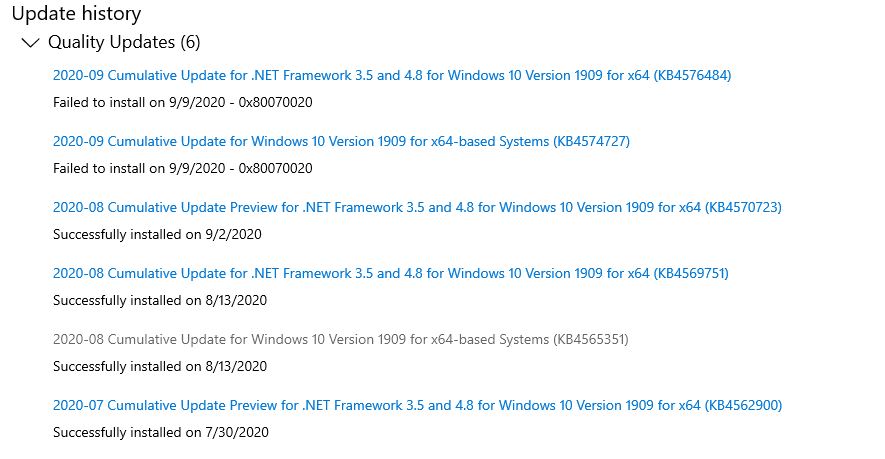Image resolution: width=885 pixels, height=459 pixels.
Task: Click the (KB4570723) identifier in the third update title
Action: pos(743,208)
